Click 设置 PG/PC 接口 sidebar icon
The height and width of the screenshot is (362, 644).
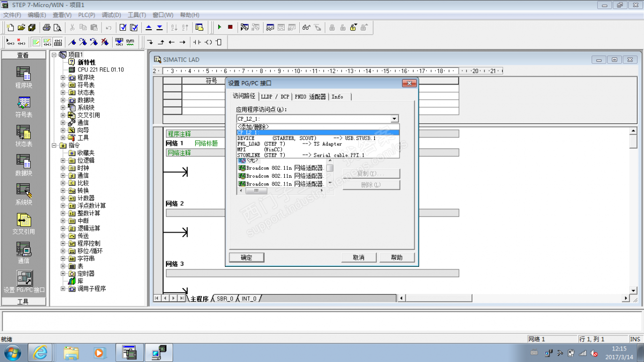[24, 282]
